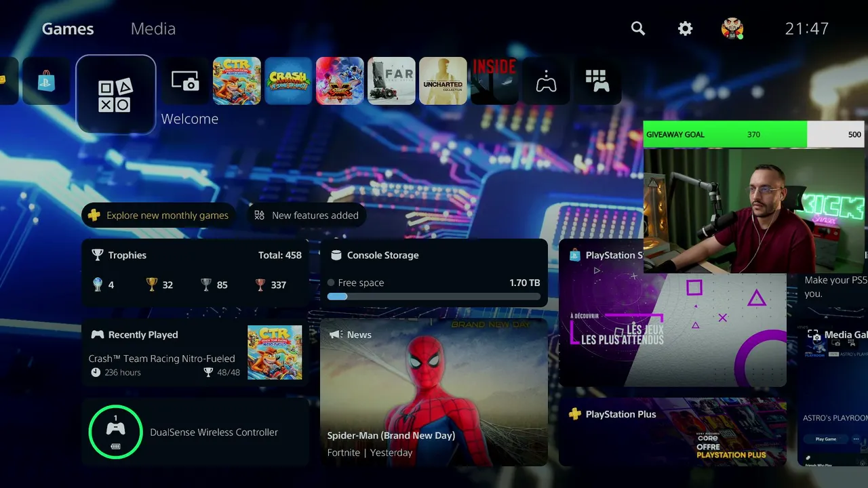868x488 pixels.
Task: Click the PlayStation Plus card title
Action: coord(621,414)
